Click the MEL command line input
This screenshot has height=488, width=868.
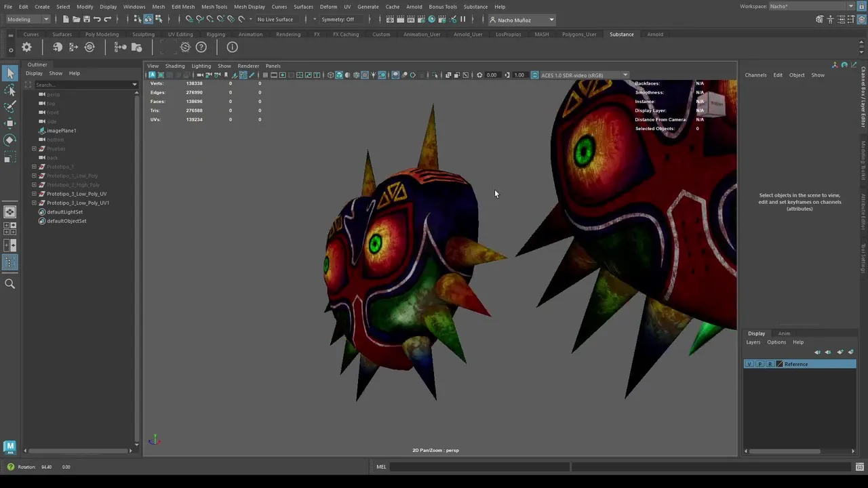(480, 467)
